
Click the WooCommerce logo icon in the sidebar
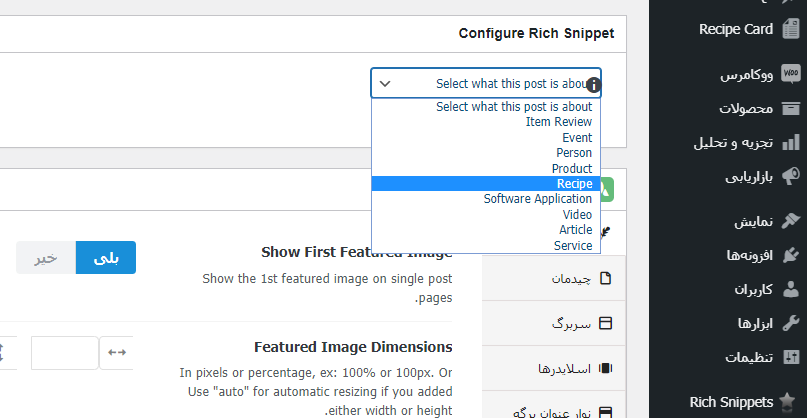[x=791, y=74]
